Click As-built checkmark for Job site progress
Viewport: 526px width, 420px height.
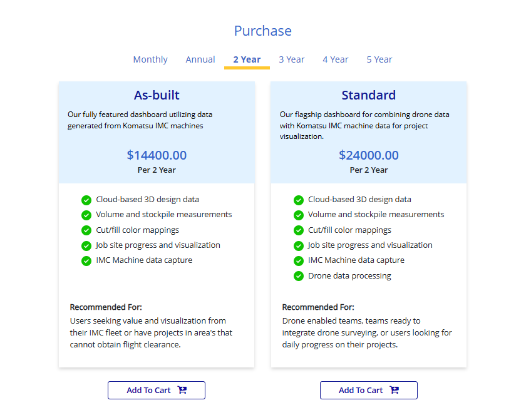[x=86, y=245]
